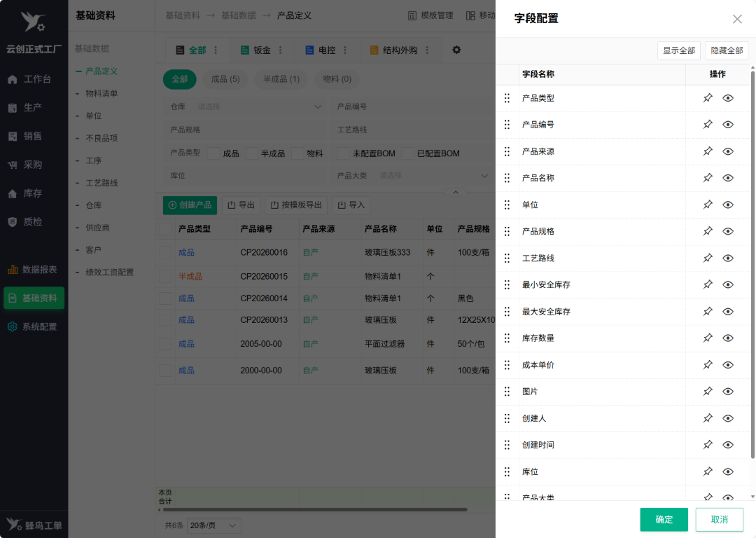Screen dimensions: 756x538
Task: Switch to the 结构外购 view tab
Action: point(394,50)
